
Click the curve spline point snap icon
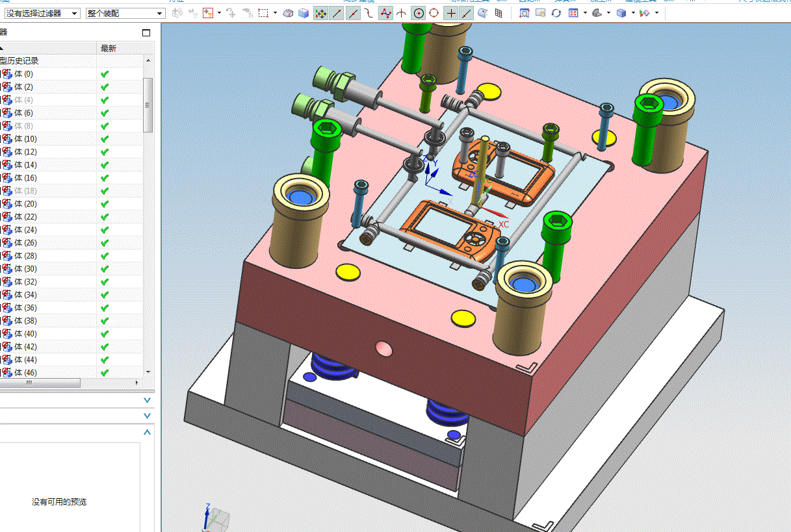(385, 13)
